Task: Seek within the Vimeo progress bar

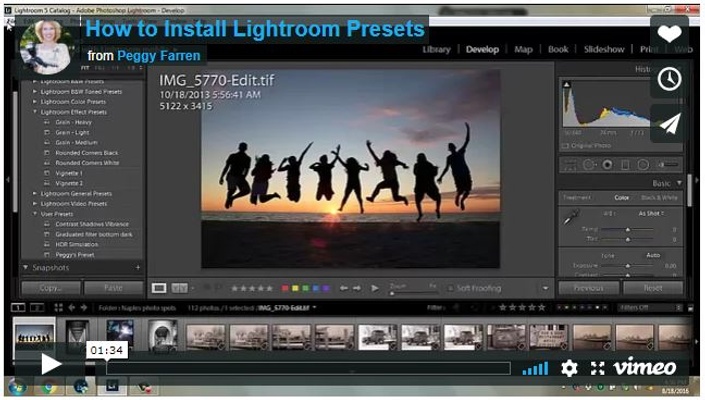Action: coord(308,369)
